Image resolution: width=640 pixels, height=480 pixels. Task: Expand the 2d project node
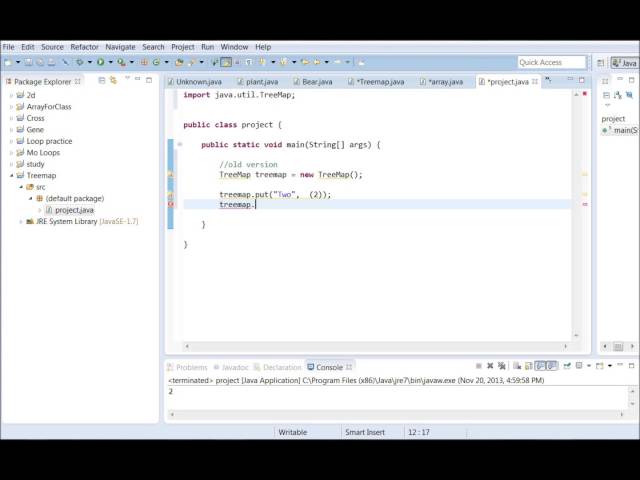(11, 96)
